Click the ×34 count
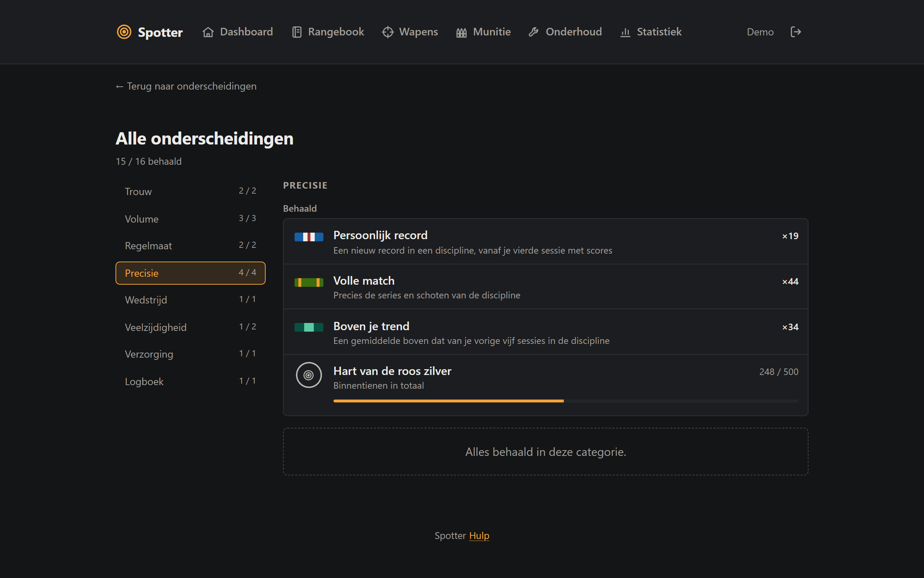The height and width of the screenshot is (578, 924). pos(790,327)
